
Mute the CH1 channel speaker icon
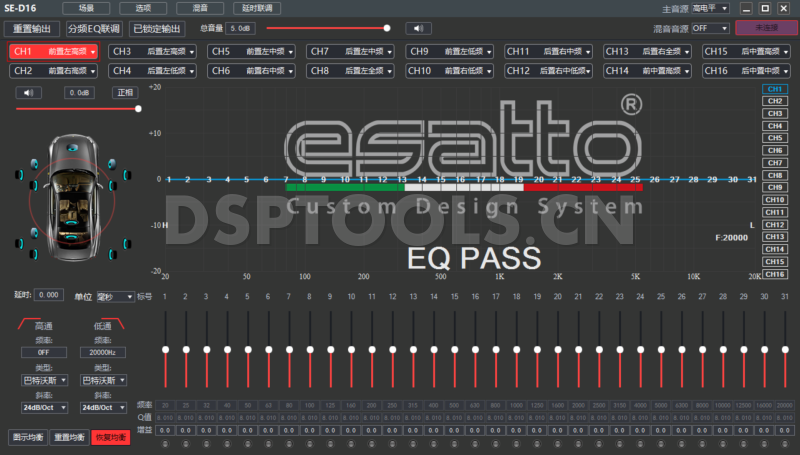[29, 92]
